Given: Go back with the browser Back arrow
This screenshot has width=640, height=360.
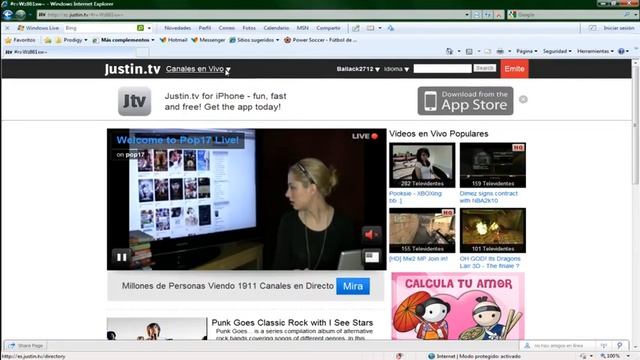Looking at the screenshot, I should click(x=8, y=14).
